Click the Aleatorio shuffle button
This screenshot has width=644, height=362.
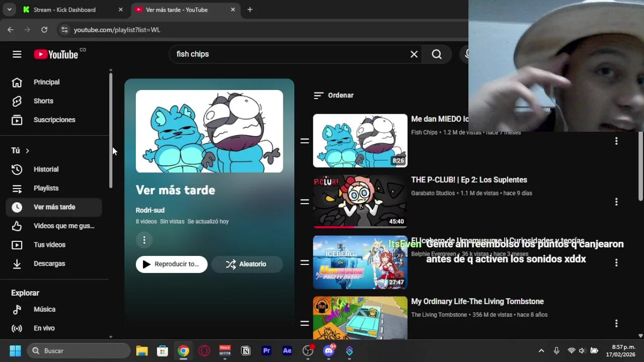[x=247, y=264]
